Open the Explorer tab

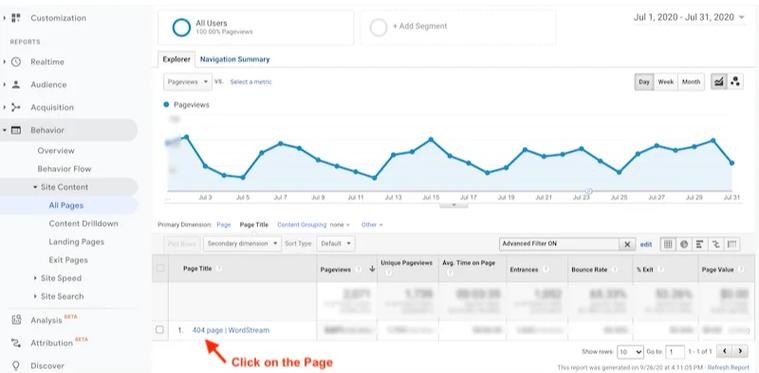point(176,60)
